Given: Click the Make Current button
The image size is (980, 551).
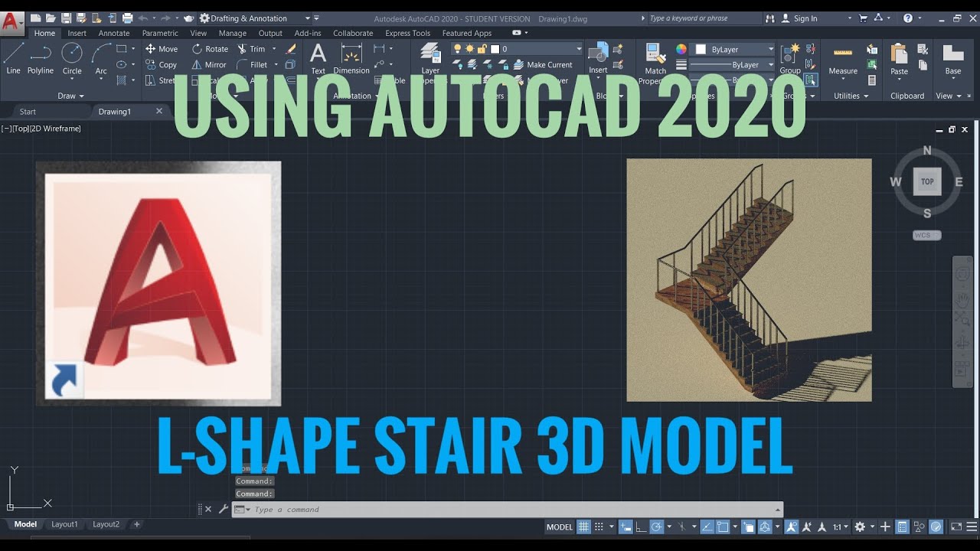Looking at the screenshot, I should point(542,65).
